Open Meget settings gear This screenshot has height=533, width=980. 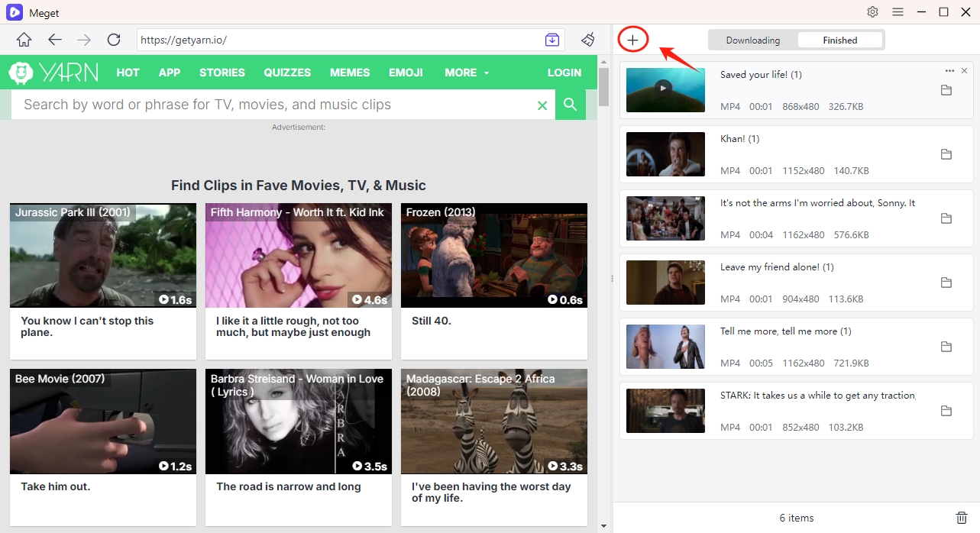point(872,12)
